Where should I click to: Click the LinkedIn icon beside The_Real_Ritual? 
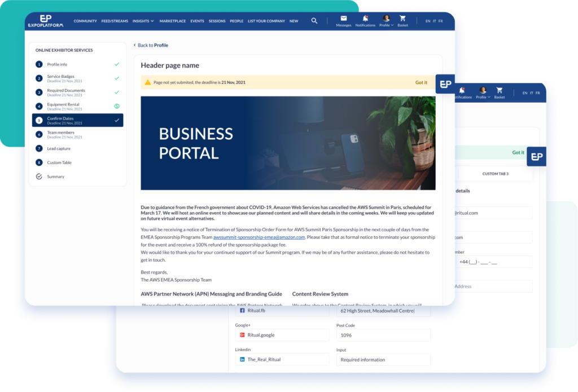(x=242, y=359)
